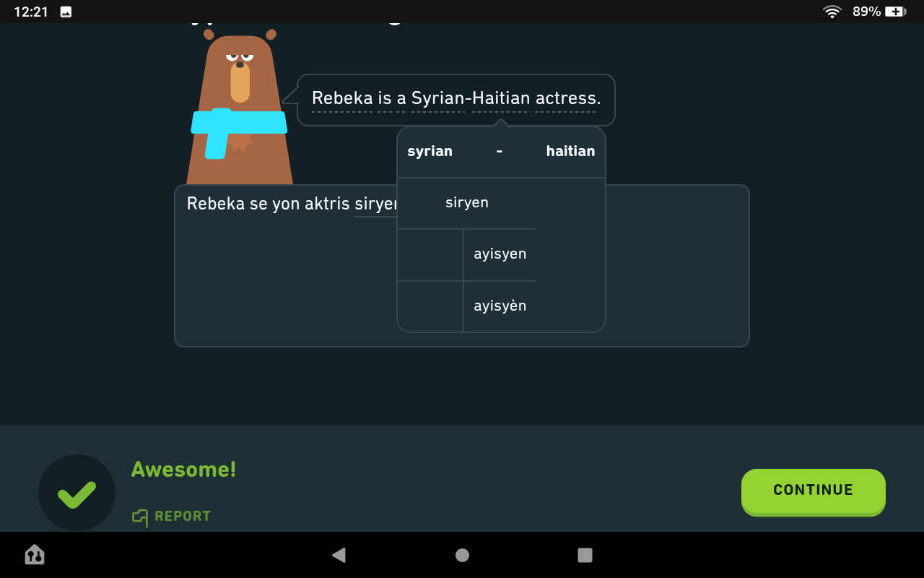Choose "ayisyèn" hint with accent
This screenshot has width=924, height=578.
[500, 306]
